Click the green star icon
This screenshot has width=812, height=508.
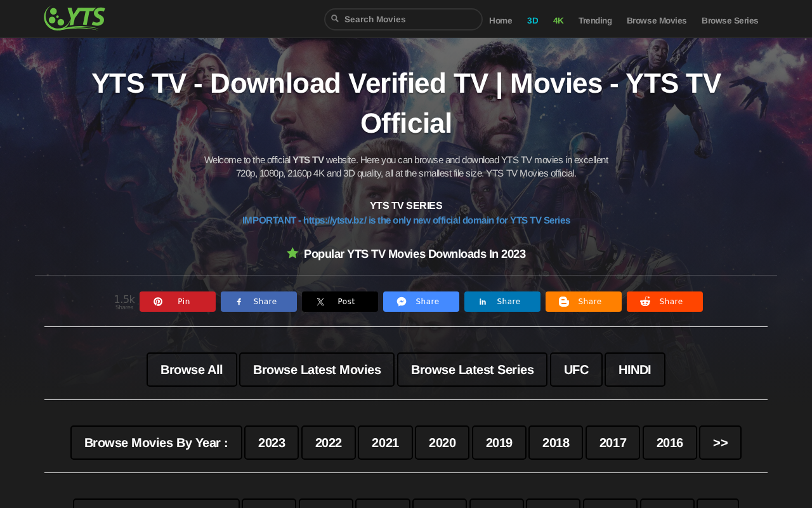point(292,253)
